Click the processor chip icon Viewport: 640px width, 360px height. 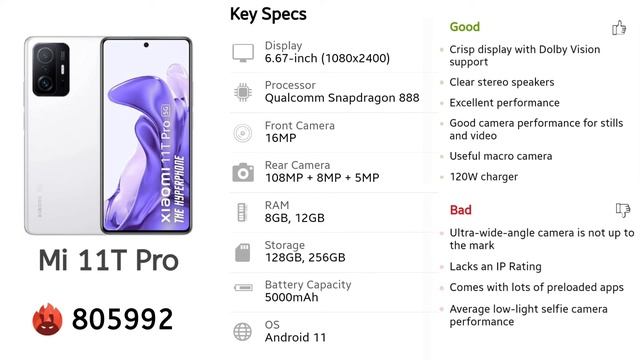(243, 92)
